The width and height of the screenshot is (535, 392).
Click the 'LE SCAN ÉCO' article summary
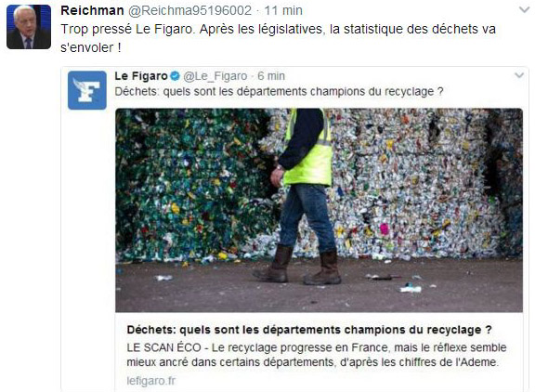pos(317,355)
